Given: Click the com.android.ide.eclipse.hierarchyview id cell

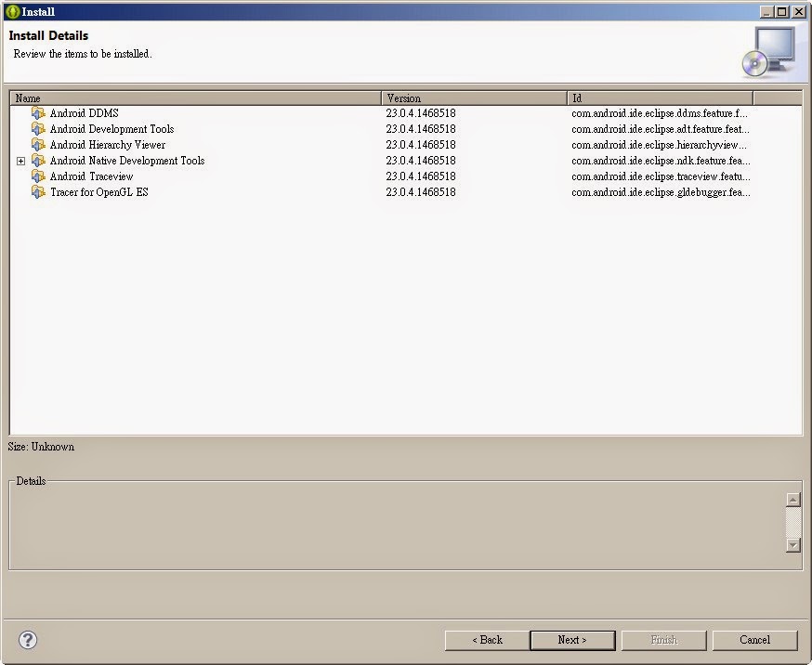Looking at the screenshot, I should pos(659,144).
